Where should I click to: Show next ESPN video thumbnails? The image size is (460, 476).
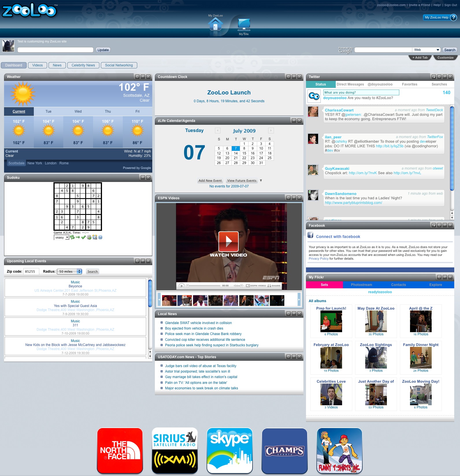pyautogui.click(x=299, y=299)
